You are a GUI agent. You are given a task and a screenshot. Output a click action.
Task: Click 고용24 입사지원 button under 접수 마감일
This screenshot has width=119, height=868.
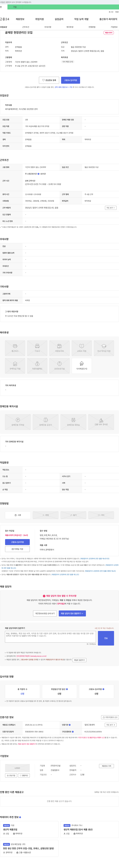pyautogui.click(x=17, y=542)
